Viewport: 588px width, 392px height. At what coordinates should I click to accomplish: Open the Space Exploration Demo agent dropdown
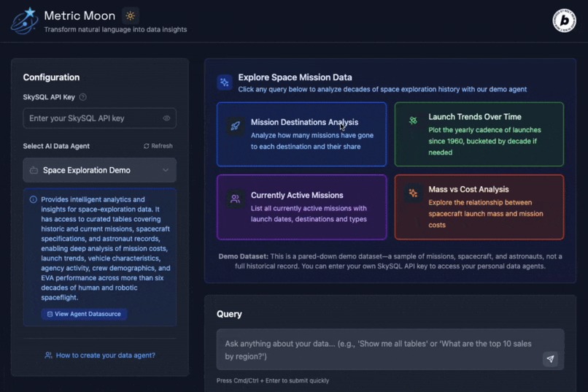pos(99,170)
